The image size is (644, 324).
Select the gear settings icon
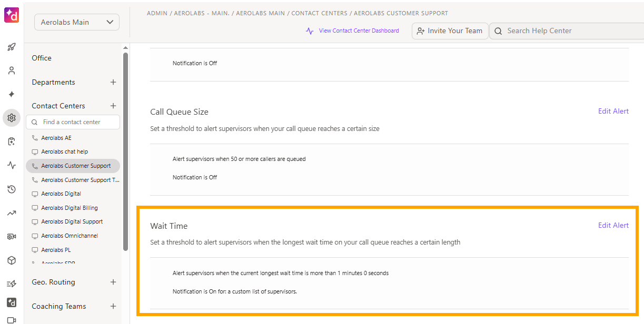point(12,118)
